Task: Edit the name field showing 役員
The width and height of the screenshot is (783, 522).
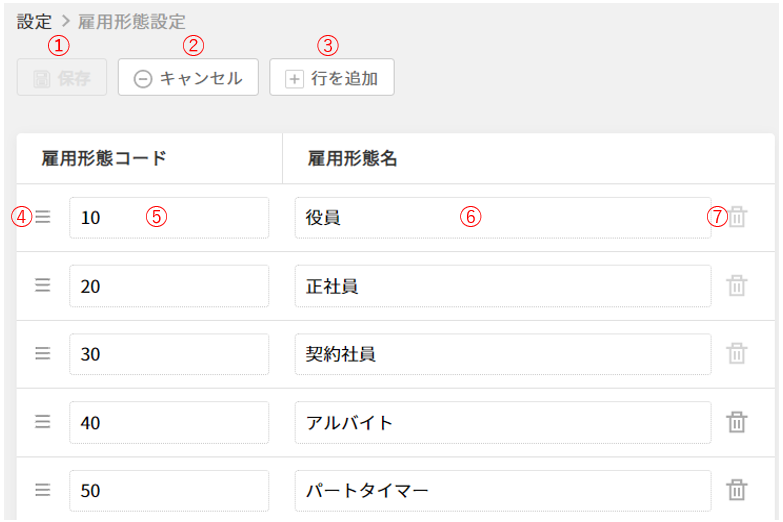Action: 502,217
